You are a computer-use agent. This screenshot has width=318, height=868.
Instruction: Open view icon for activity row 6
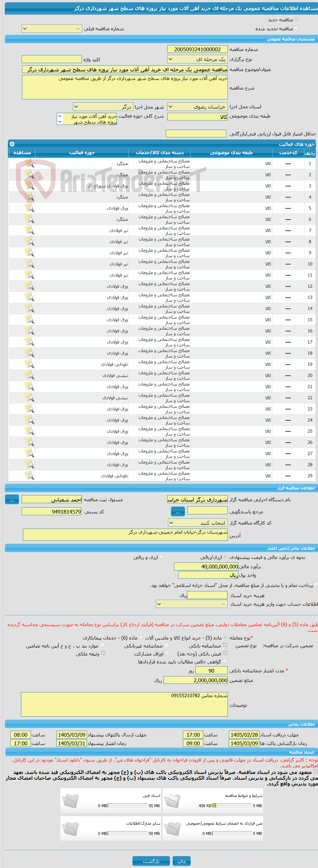click(x=29, y=219)
